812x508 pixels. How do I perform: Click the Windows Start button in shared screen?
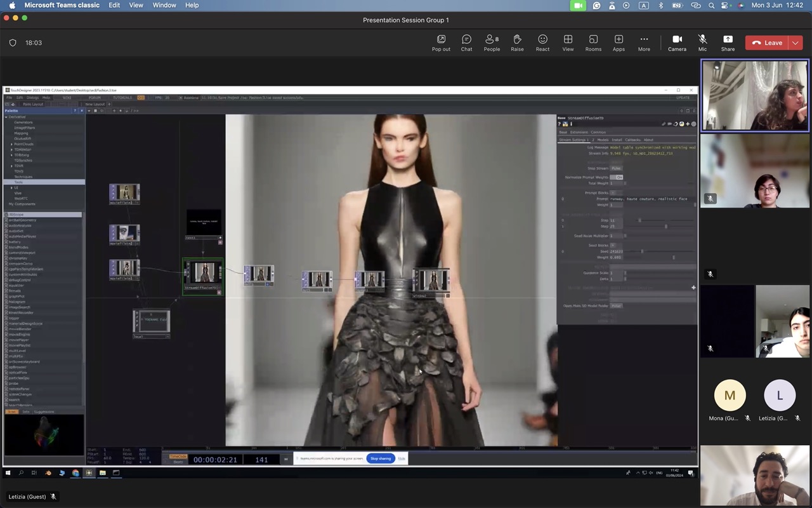(x=8, y=473)
